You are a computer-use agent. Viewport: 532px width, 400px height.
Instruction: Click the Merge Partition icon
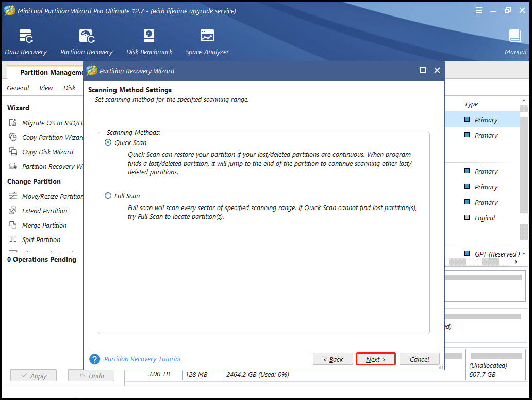(x=13, y=225)
